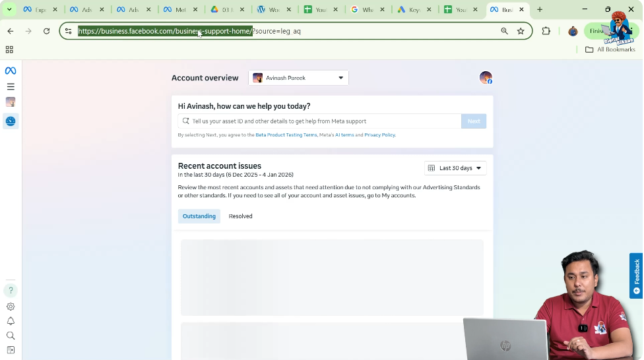Open Settings gear in left sidebar
Screen dimensions: 644x360
click(11, 307)
